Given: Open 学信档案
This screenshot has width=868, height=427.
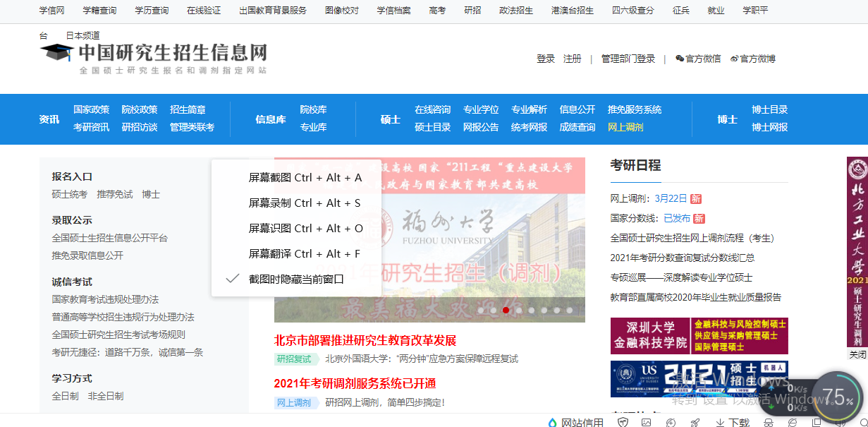Looking at the screenshot, I should coord(393,11).
